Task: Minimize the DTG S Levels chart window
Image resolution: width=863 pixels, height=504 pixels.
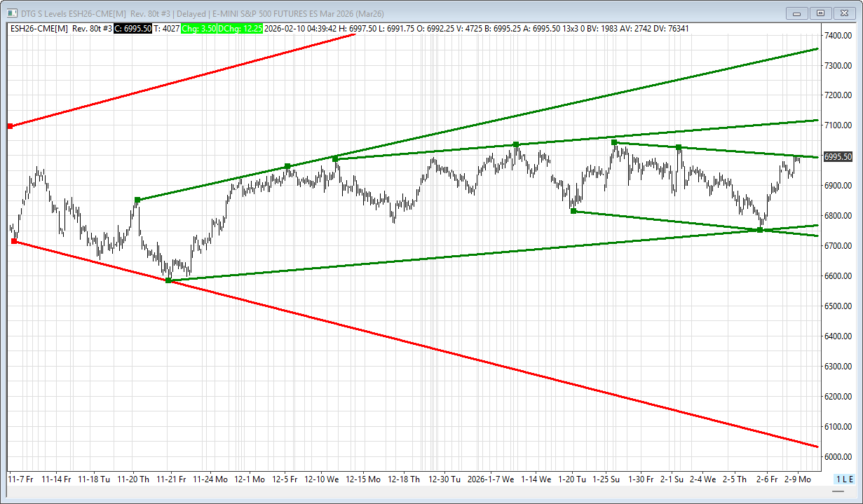Action: (x=796, y=13)
